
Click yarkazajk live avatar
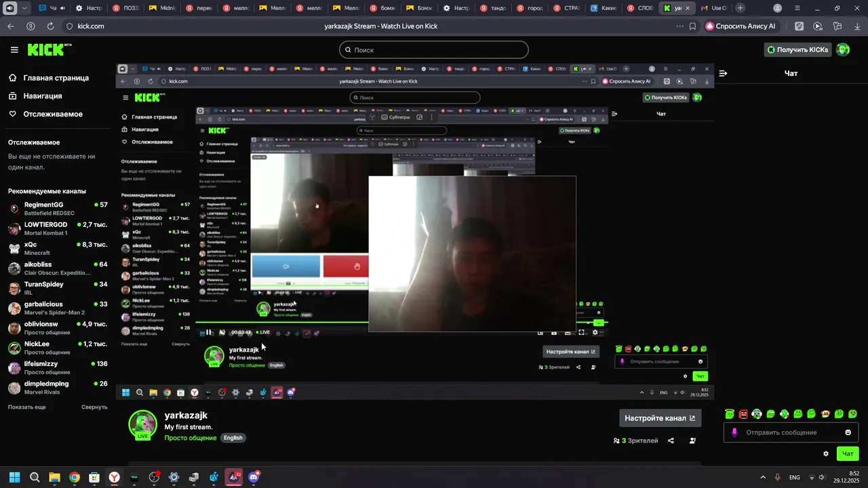point(142,425)
